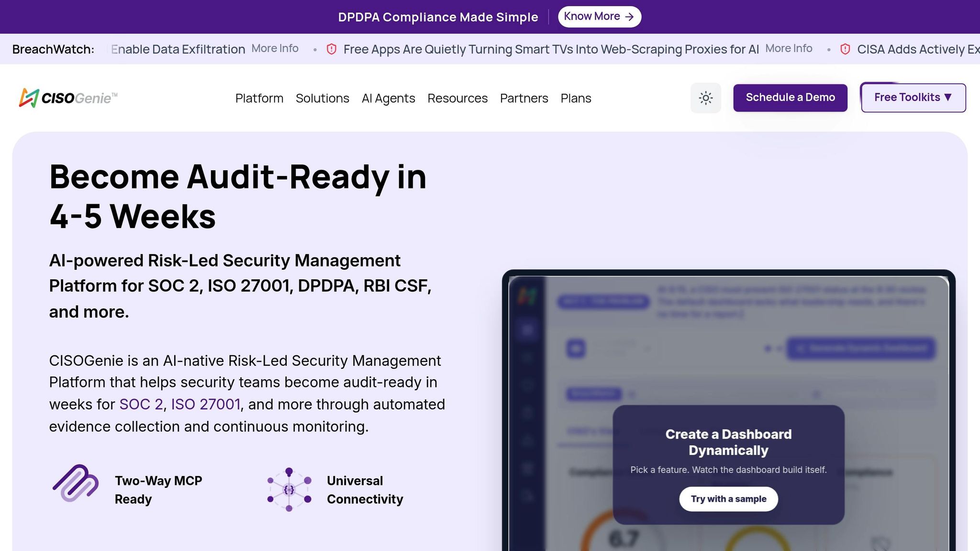Click Try with a sample button

tap(728, 499)
